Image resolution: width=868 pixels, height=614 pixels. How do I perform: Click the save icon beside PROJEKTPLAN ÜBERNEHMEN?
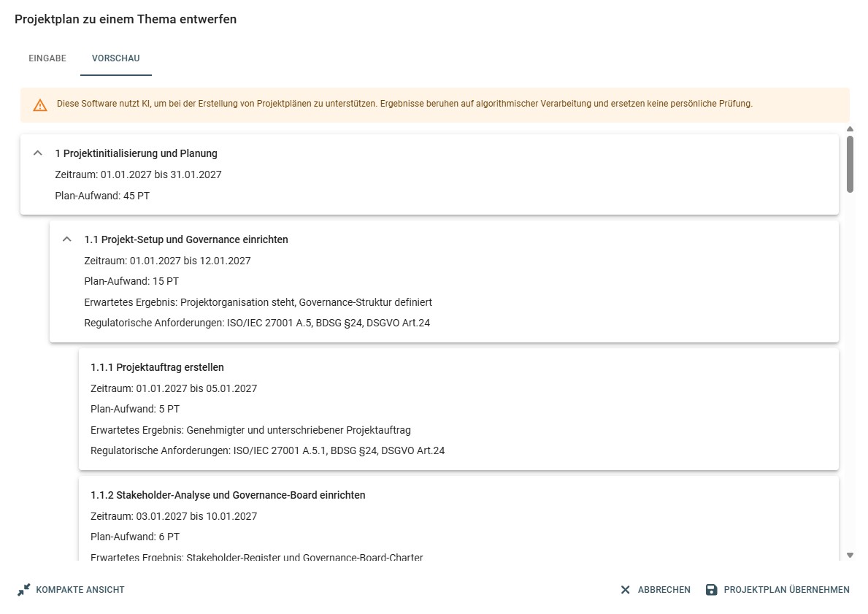click(710, 590)
